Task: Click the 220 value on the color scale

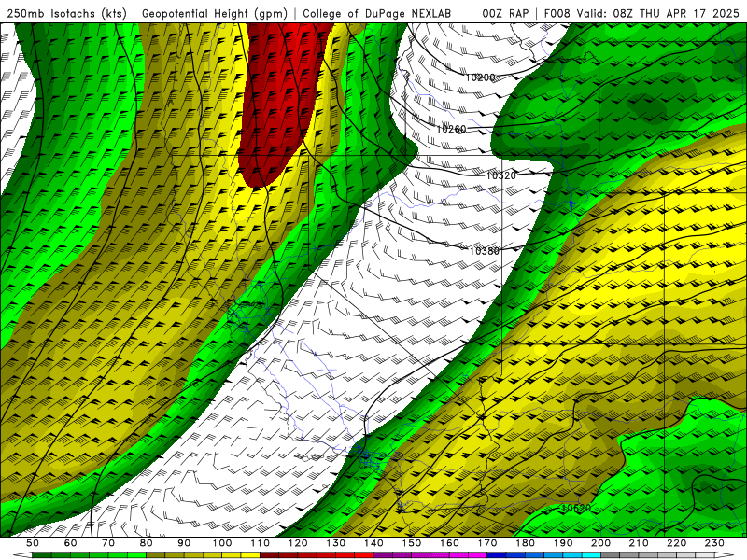Action: tap(676, 543)
